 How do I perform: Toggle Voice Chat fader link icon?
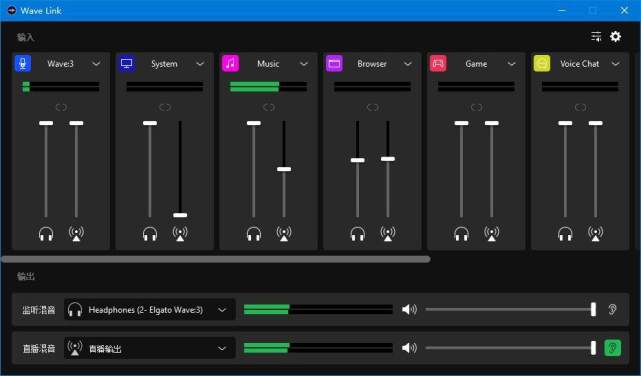(x=580, y=107)
